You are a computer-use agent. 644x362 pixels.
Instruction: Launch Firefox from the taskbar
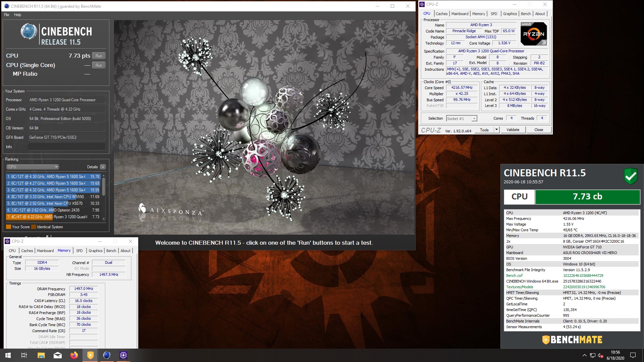(74, 355)
